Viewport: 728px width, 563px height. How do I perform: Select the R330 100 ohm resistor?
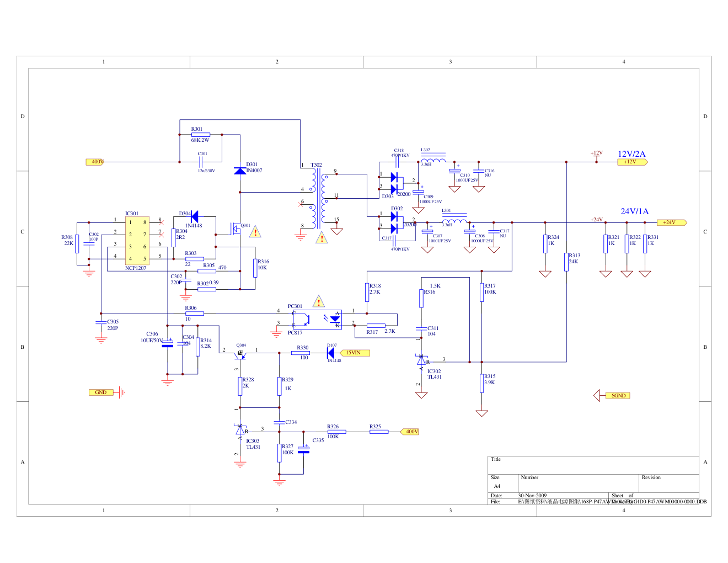pos(301,353)
